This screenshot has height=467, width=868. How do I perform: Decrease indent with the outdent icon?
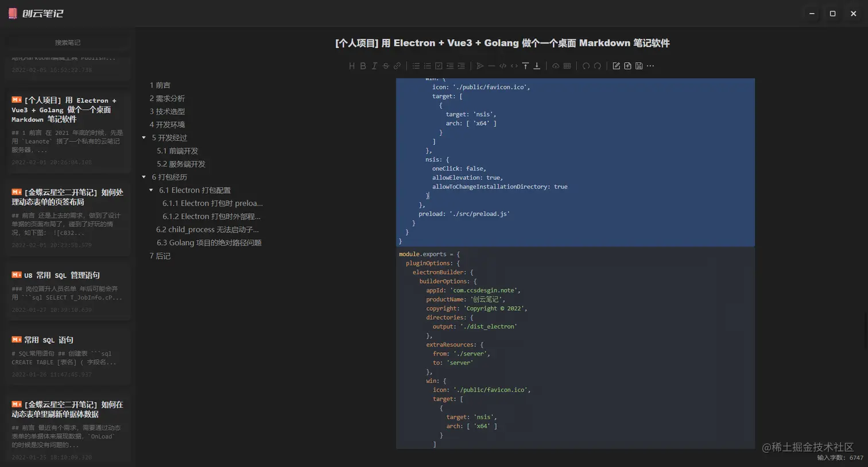pyautogui.click(x=450, y=66)
